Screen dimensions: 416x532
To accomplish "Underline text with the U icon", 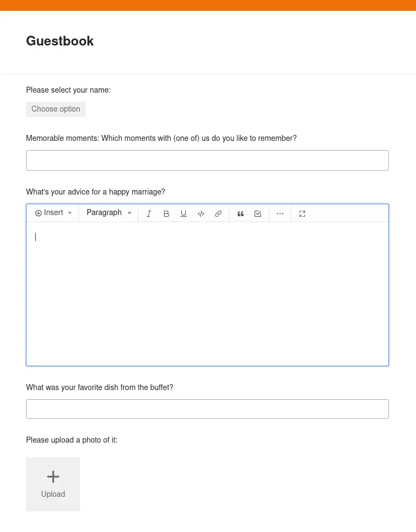I will click(184, 214).
